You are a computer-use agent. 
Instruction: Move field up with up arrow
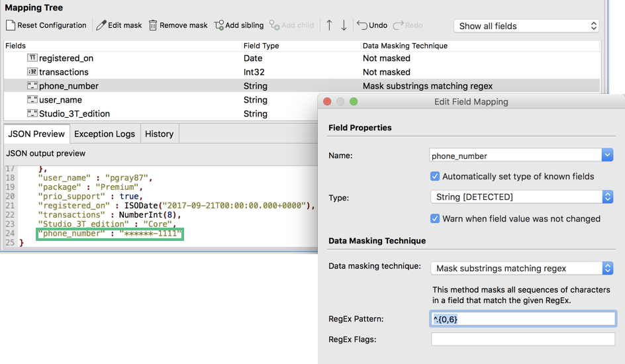click(329, 26)
